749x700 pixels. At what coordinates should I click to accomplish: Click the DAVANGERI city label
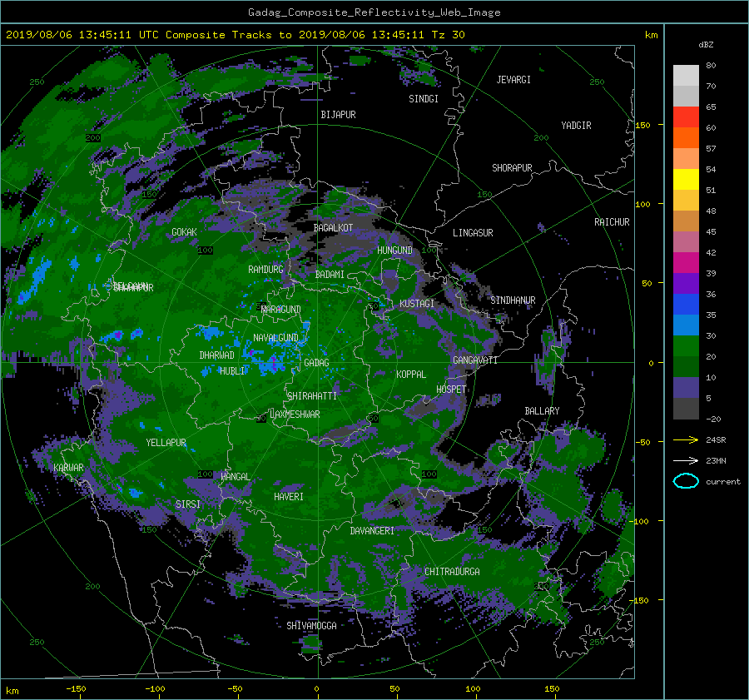(372, 531)
